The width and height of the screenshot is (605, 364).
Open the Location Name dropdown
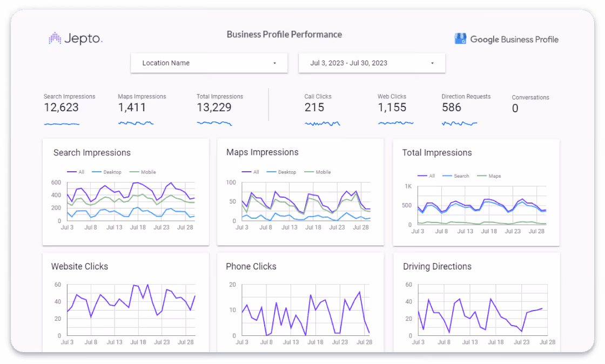click(209, 63)
